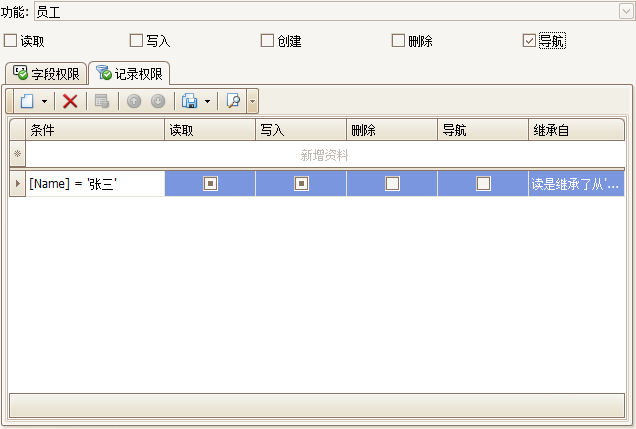The image size is (636, 429).
Task: Click the grayed-out table edit icon
Action: (102, 101)
